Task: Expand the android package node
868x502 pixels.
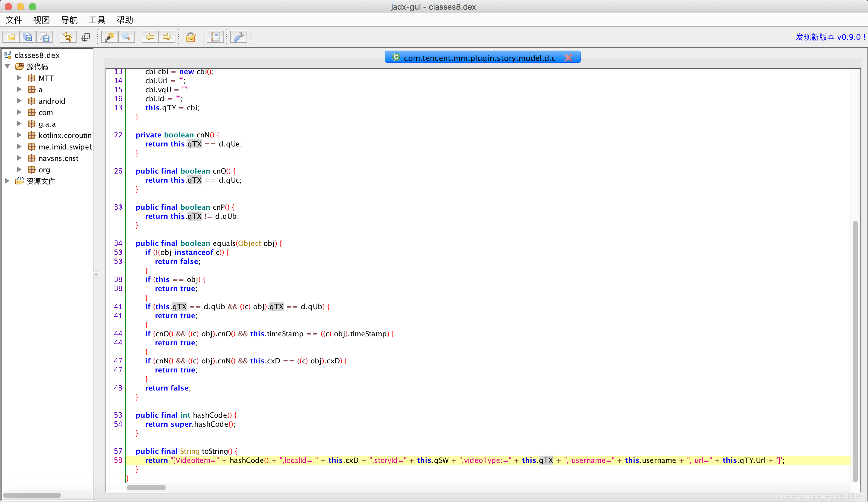Action: tap(19, 101)
